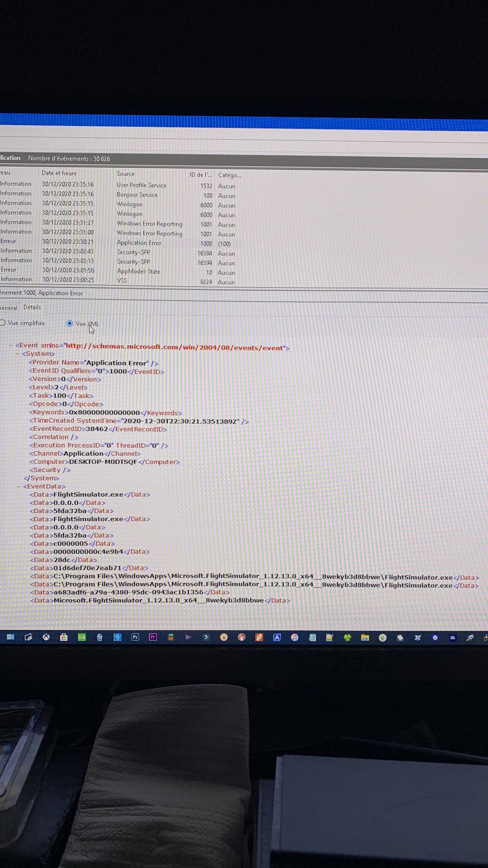Open Adobe Premiere Pro from the taskbar
Viewport: 488px width, 868px height.
tap(153, 637)
